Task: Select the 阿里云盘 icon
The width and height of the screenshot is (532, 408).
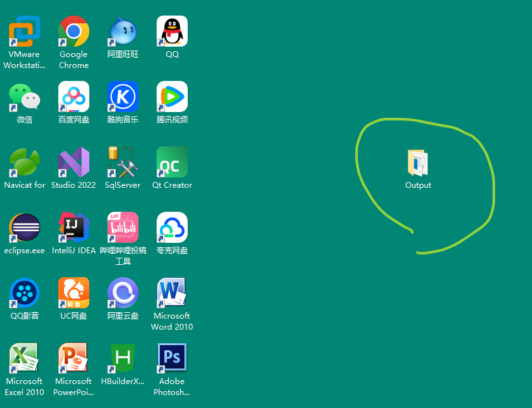Action: tap(123, 293)
